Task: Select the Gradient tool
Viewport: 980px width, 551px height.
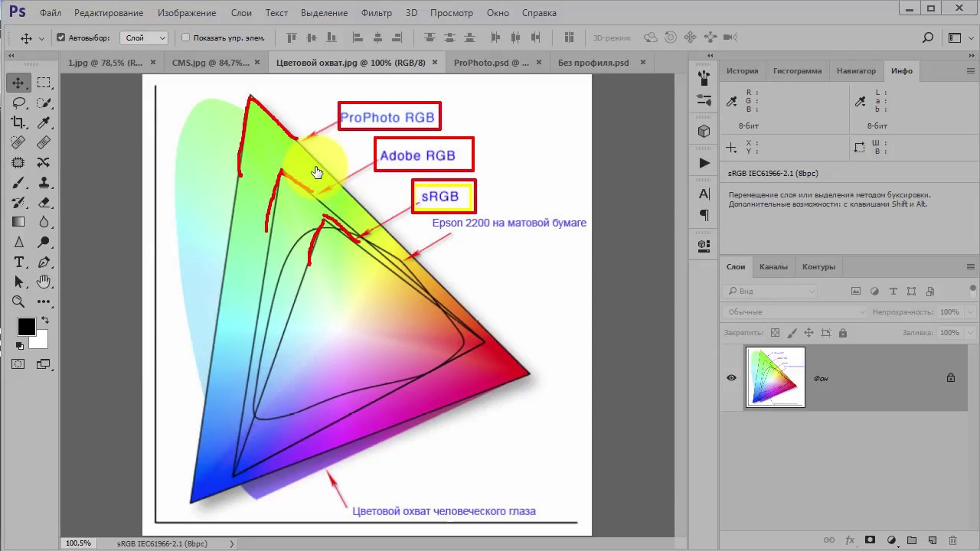Action: point(18,222)
